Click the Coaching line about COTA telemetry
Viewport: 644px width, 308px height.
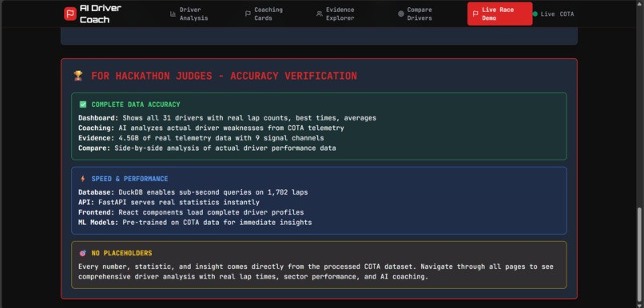pos(211,128)
